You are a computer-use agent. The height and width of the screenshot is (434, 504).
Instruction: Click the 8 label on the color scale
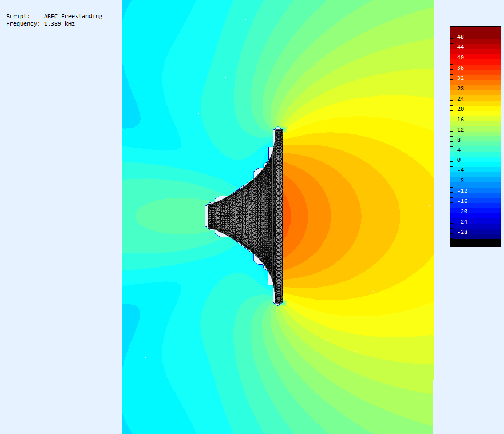459,140
